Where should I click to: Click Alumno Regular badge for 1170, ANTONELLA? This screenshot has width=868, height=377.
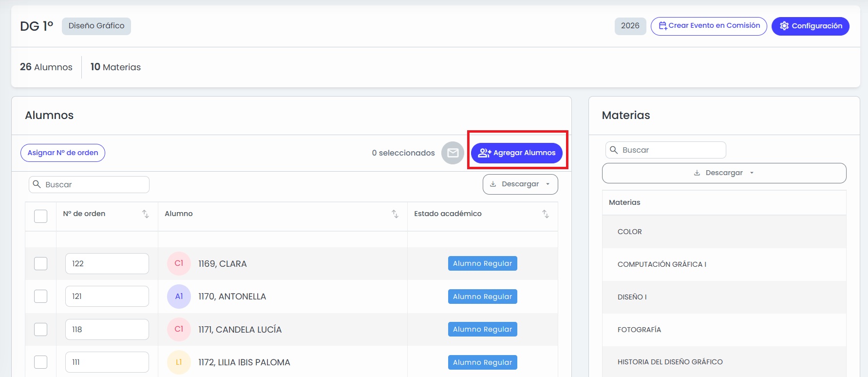click(483, 297)
